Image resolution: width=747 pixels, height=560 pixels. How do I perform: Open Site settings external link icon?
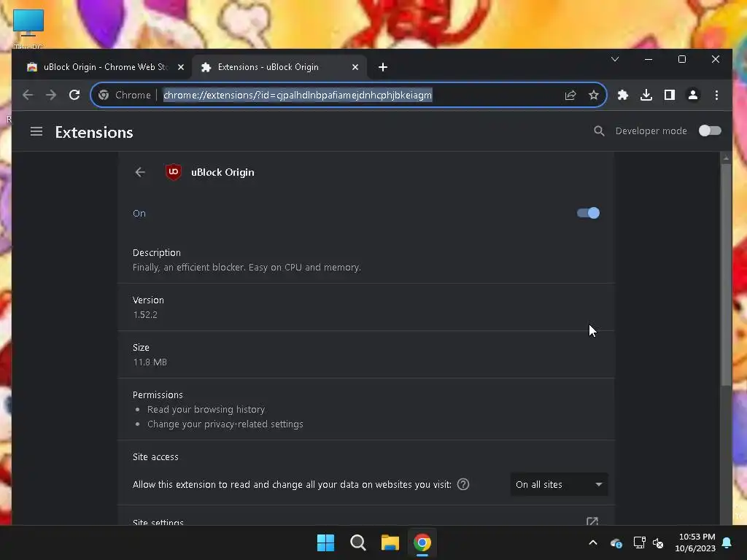coord(592,521)
